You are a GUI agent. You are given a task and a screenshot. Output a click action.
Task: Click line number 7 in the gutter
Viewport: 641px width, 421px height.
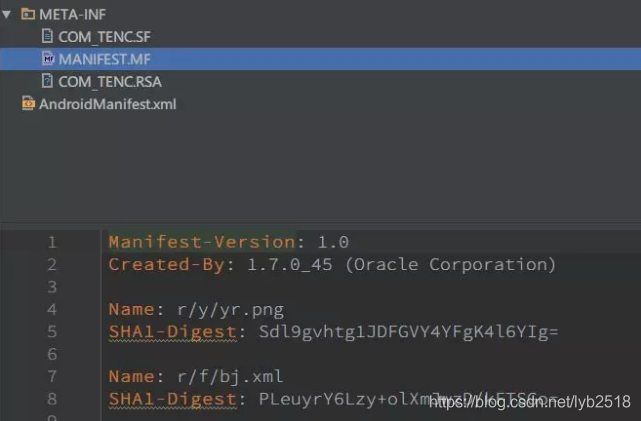point(52,377)
